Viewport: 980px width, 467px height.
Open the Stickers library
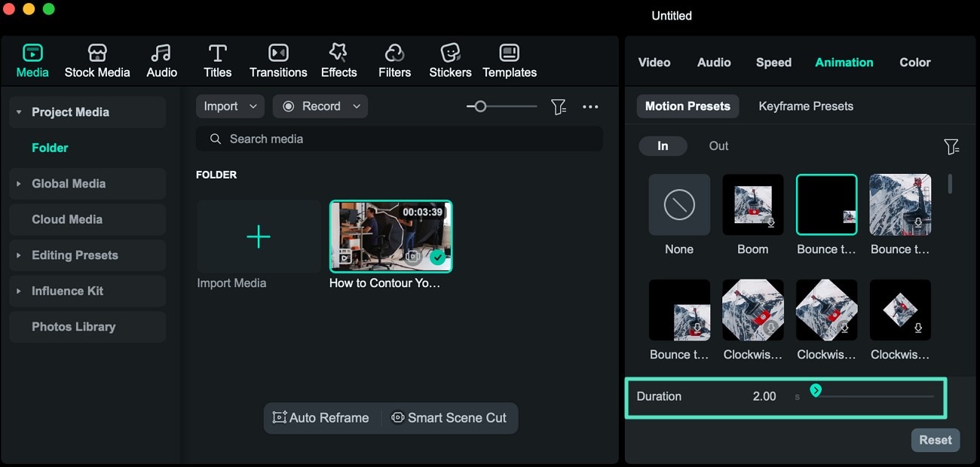click(x=449, y=60)
